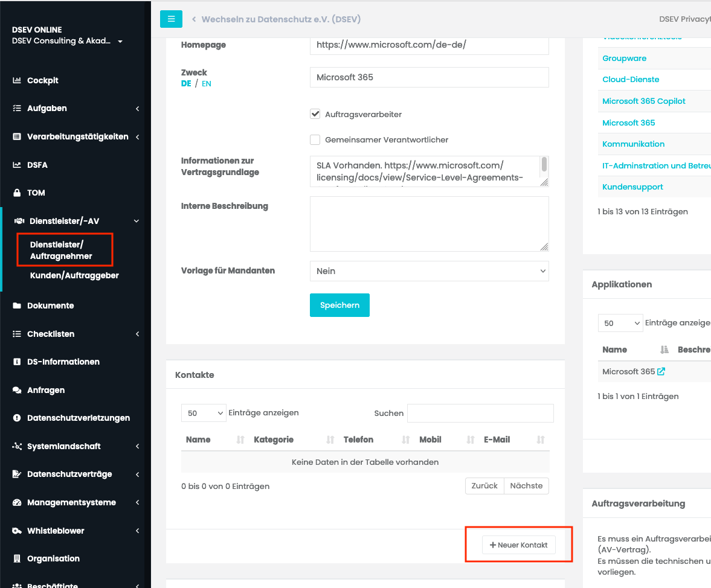This screenshot has height=588, width=711.
Task: Click the TOM lock icon
Action: pos(17,193)
